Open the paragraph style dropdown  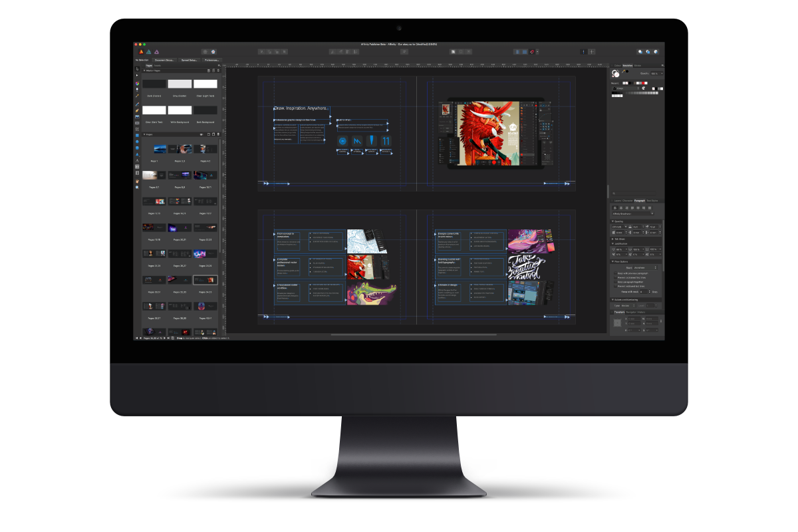tap(633, 213)
